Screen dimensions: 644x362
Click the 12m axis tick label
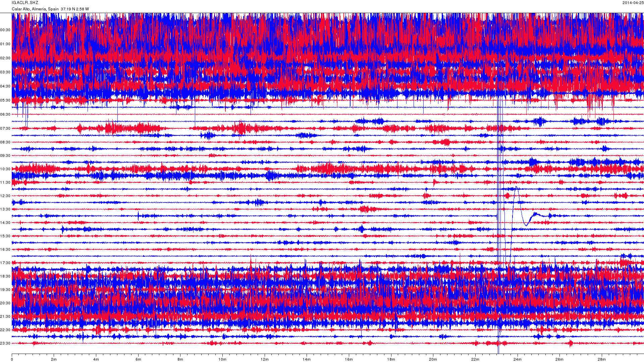[x=265, y=360]
